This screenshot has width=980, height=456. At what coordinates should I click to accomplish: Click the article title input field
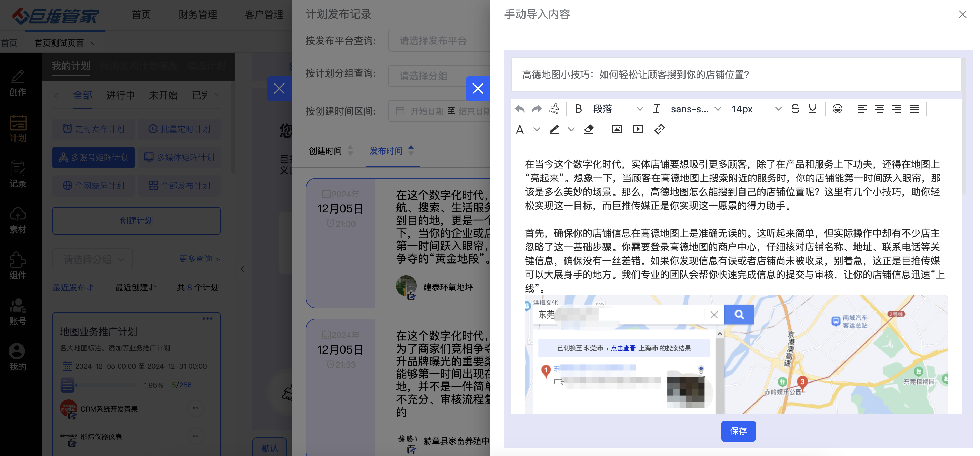coord(736,75)
